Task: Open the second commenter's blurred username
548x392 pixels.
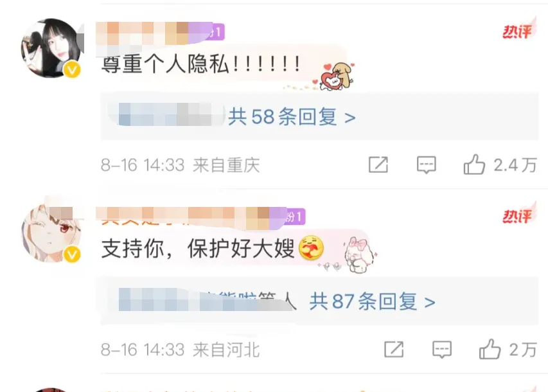Action: coord(190,218)
